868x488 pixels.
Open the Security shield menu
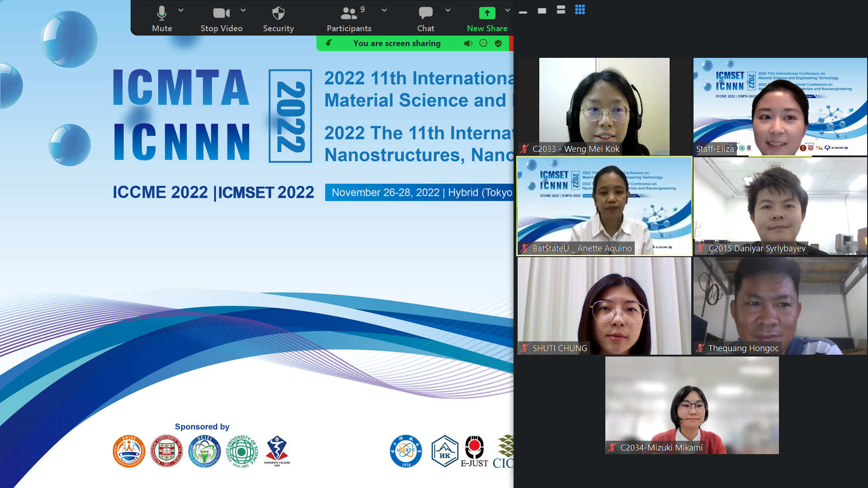point(278,19)
